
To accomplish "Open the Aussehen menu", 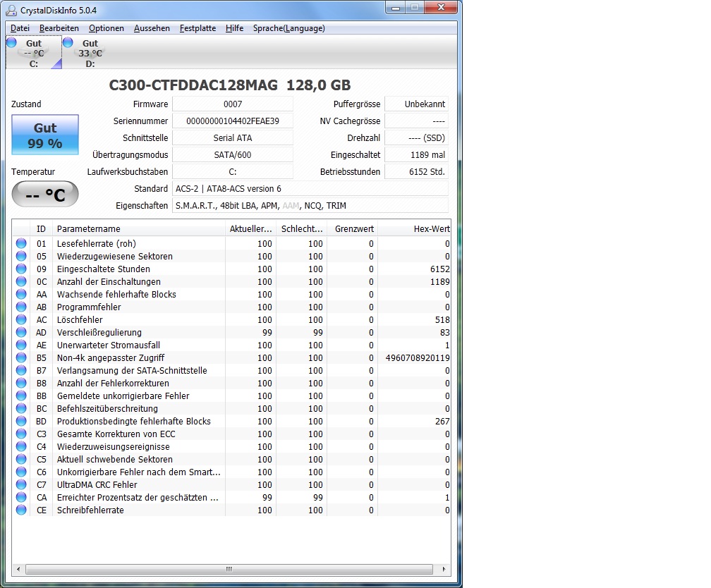I will [x=152, y=28].
